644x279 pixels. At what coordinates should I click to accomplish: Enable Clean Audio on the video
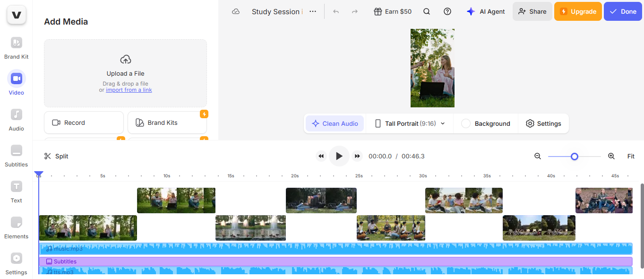pyautogui.click(x=335, y=123)
